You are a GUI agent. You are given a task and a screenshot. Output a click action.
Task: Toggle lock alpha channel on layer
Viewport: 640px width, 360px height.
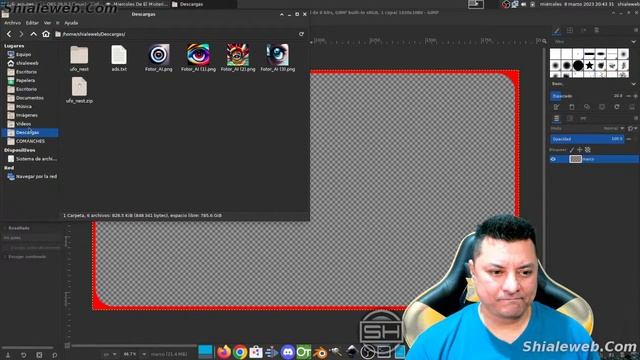(588, 150)
